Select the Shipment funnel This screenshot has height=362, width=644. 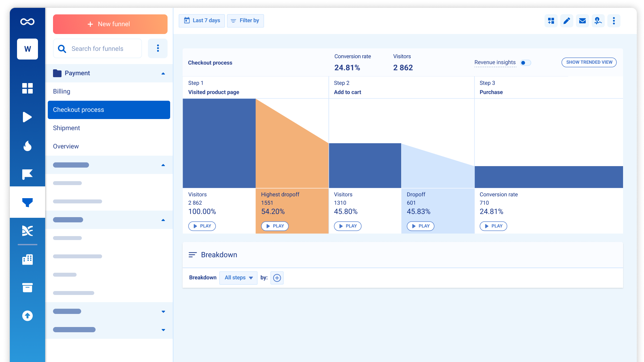coord(66,128)
